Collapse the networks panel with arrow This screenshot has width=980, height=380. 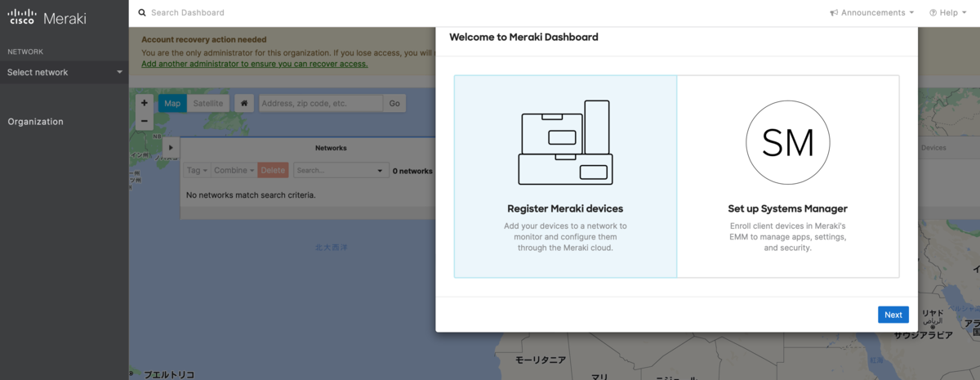pos(171,148)
